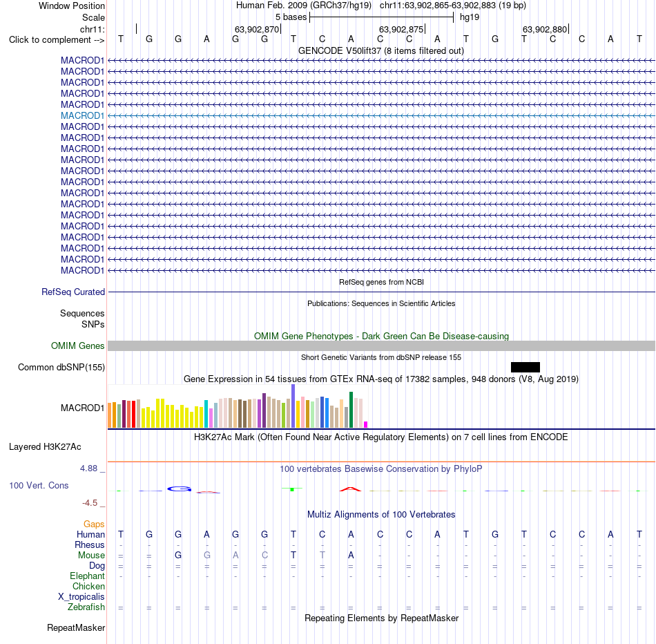The width and height of the screenshot is (656, 644).
Task: Click the -4.5 PhyloP lower scale value
Action: coord(90,503)
